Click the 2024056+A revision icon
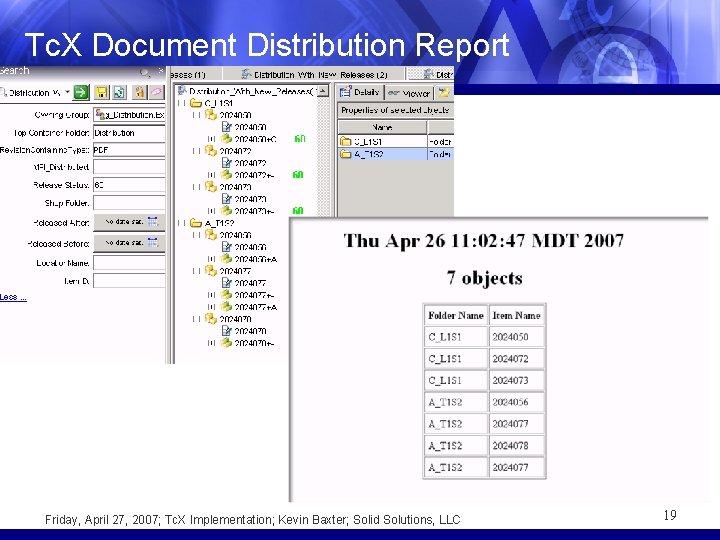The image size is (720, 540). (x=226, y=259)
